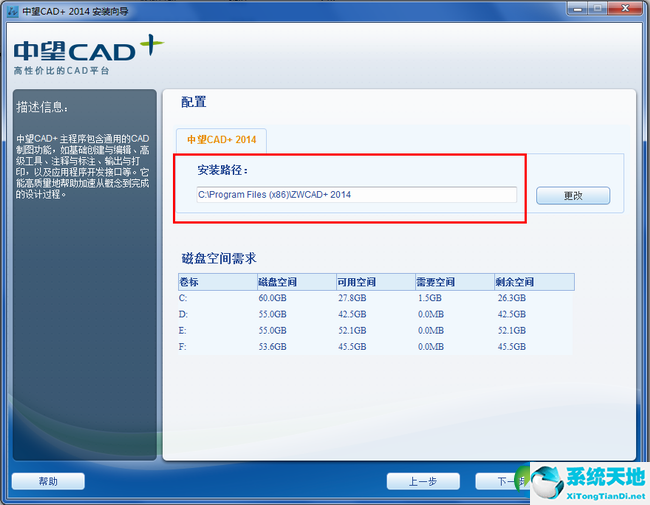Close the installer window
The width and height of the screenshot is (650, 505).
point(625,8)
